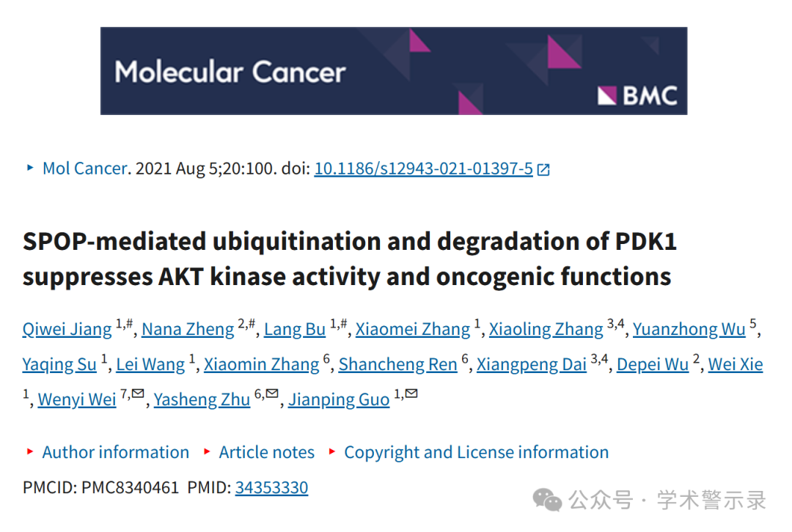This screenshot has height=532, width=792.
Task: Click the Molecular Cancer journal banner
Action: (394, 70)
